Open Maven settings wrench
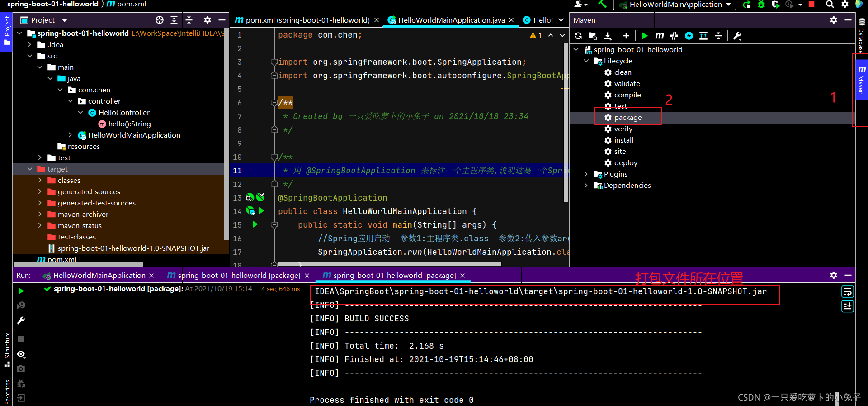This screenshot has height=406, width=868. tap(737, 36)
